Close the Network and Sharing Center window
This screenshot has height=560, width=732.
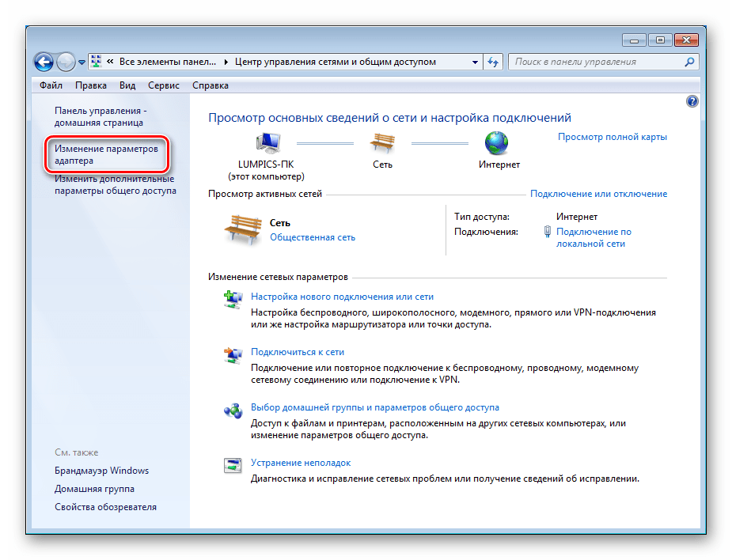[686, 40]
